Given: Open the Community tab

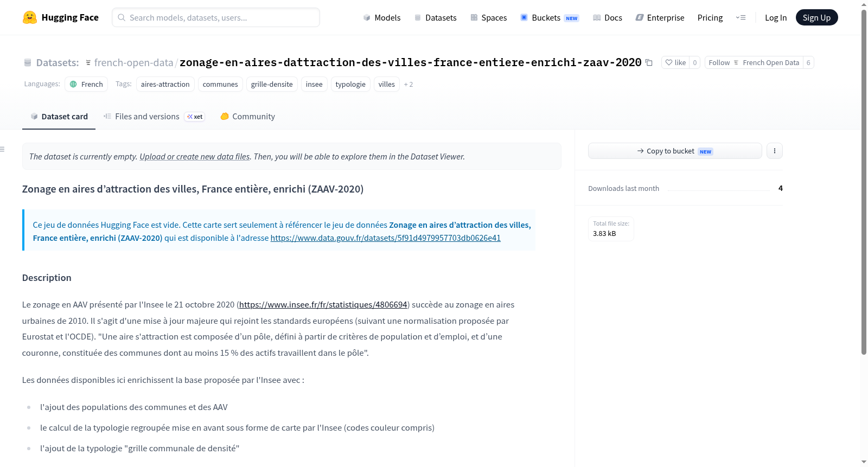Looking at the screenshot, I should pos(248,117).
